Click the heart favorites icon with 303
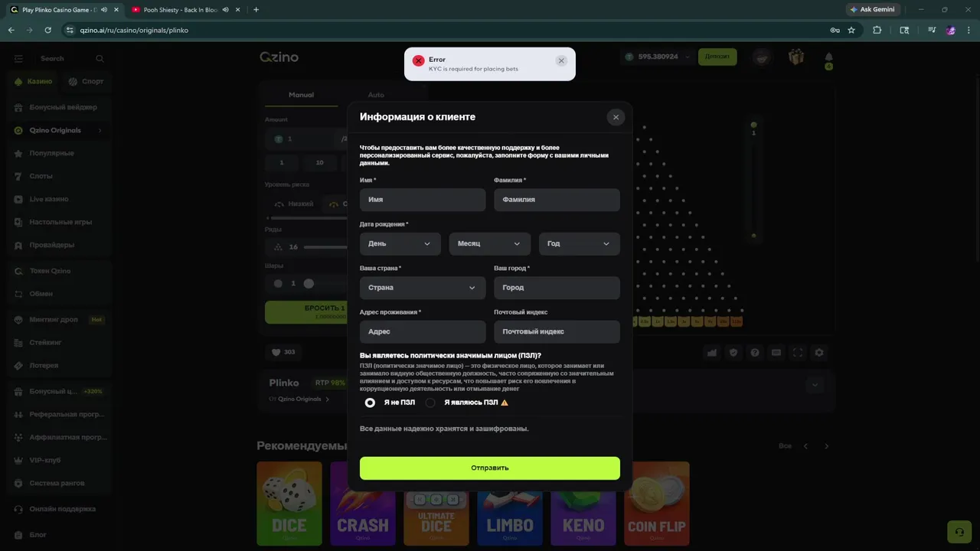Image resolution: width=980 pixels, height=551 pixels. tap(283, 353)
